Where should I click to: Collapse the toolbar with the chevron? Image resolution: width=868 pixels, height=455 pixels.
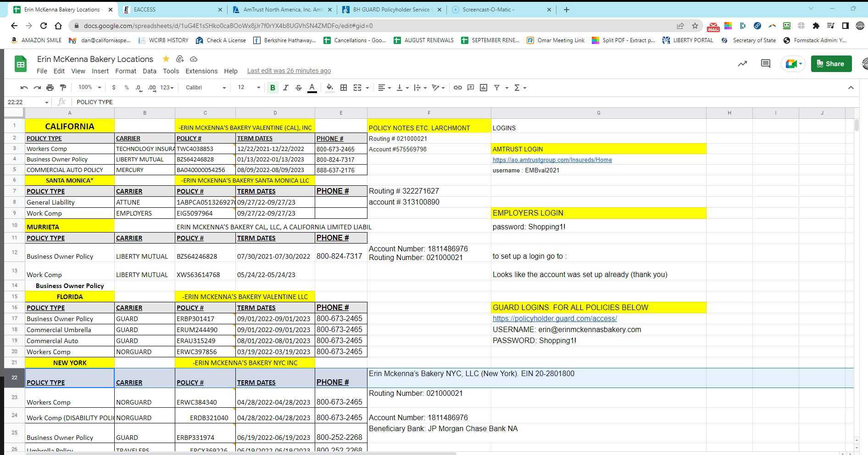point(851,88)
